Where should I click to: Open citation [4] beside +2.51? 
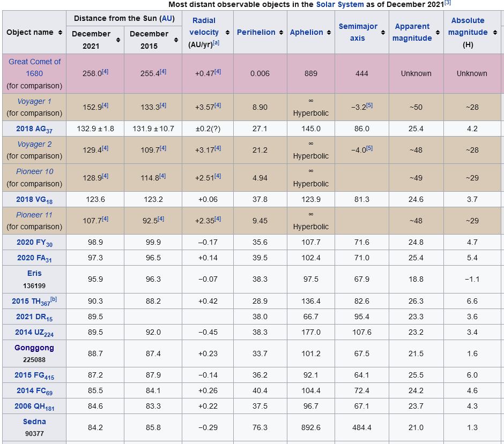(x=218, y=176)
